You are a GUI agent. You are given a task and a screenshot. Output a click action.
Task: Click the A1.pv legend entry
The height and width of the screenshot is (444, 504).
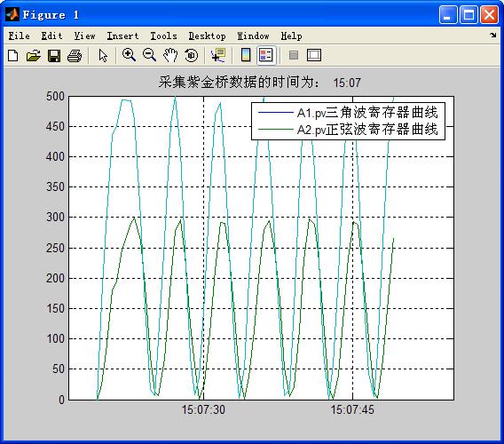point(348,113)
